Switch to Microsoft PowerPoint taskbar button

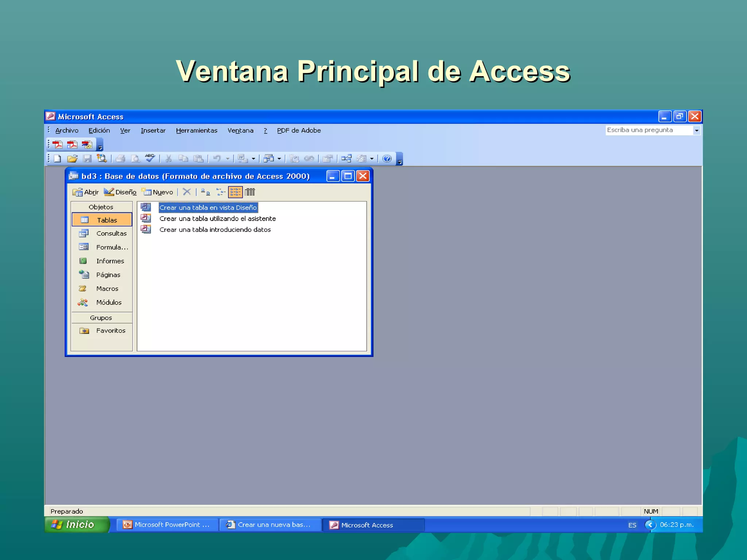point(167,525)
